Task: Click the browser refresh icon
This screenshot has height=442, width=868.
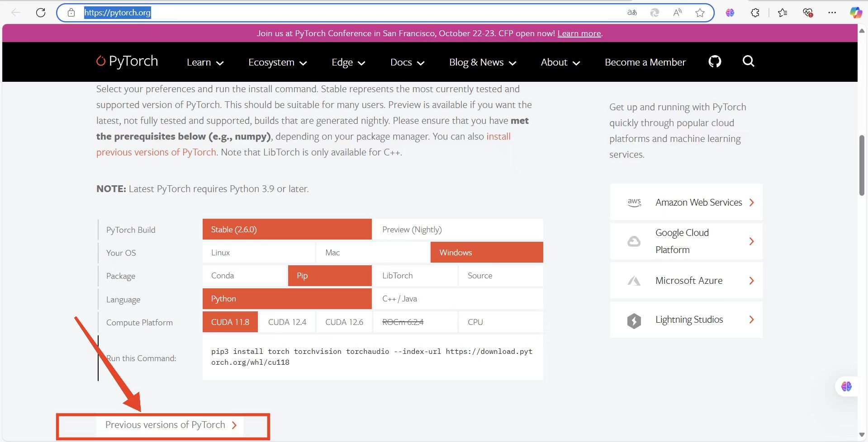Action: (41, 13)
